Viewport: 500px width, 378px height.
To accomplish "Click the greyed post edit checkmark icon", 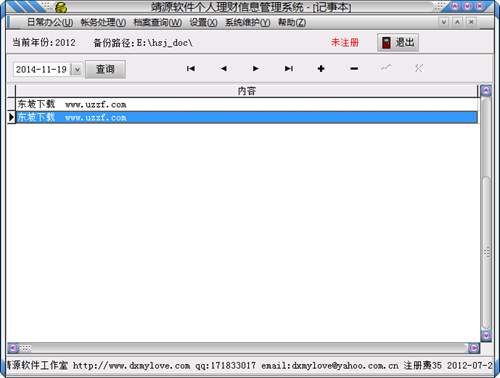I will coord(386,68).
